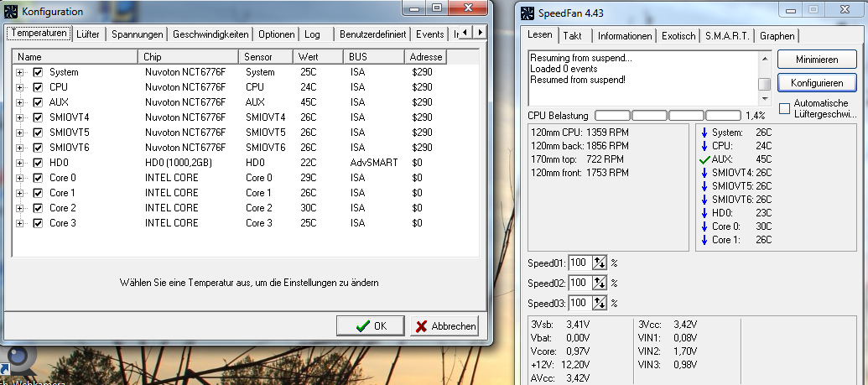Screen dimensions: 868x385
Task: Switch to the Optionen tab
Action: [276, 34]
